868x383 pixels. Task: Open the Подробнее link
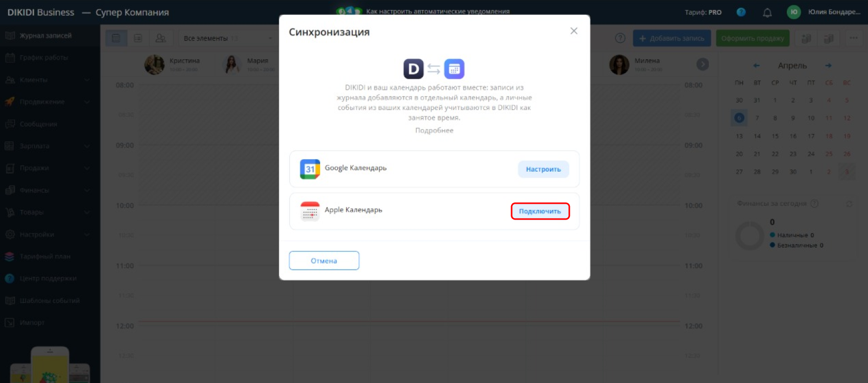pos(434,130)
